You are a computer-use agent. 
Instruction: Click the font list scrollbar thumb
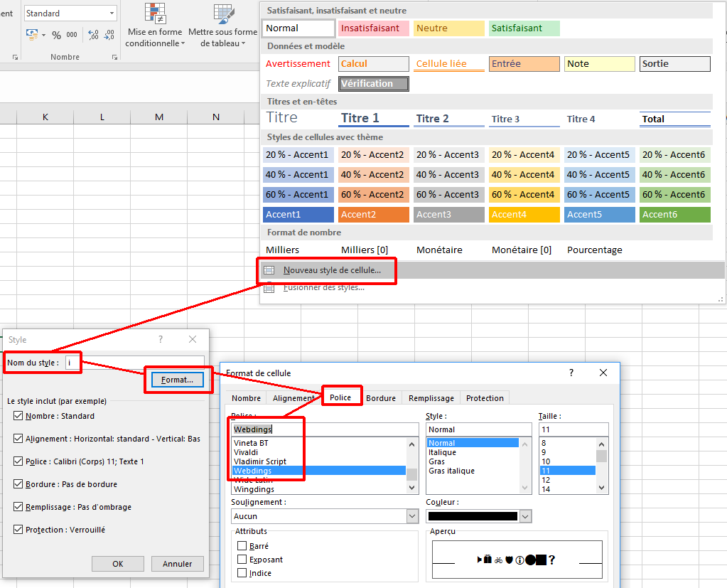point(411,474)
